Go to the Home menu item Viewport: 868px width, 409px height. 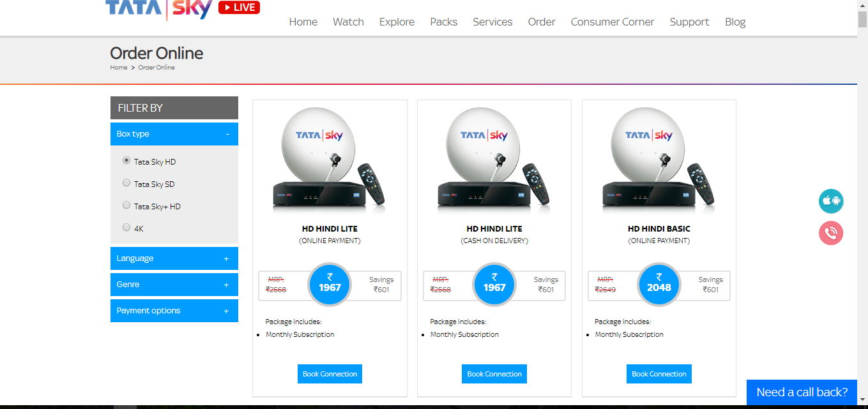coord(303,22)
